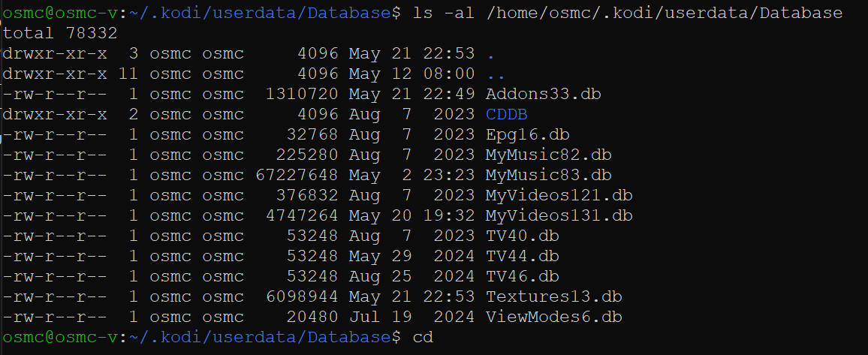Click the ViewModes6.db filename
The width and height of the screenshot is (868, 355).
[553, 317]
